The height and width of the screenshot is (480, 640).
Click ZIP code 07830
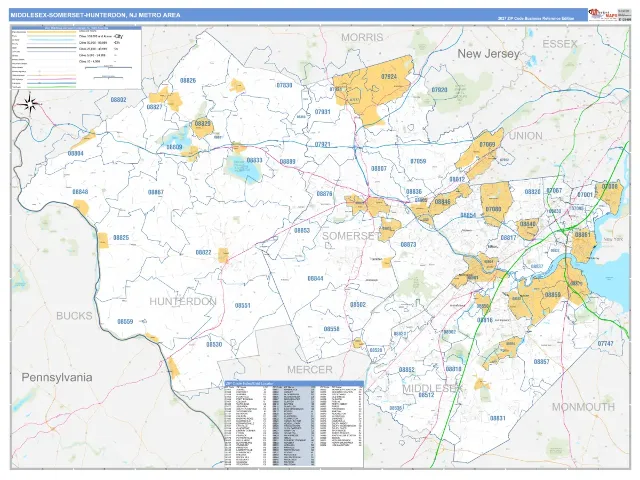284,85
